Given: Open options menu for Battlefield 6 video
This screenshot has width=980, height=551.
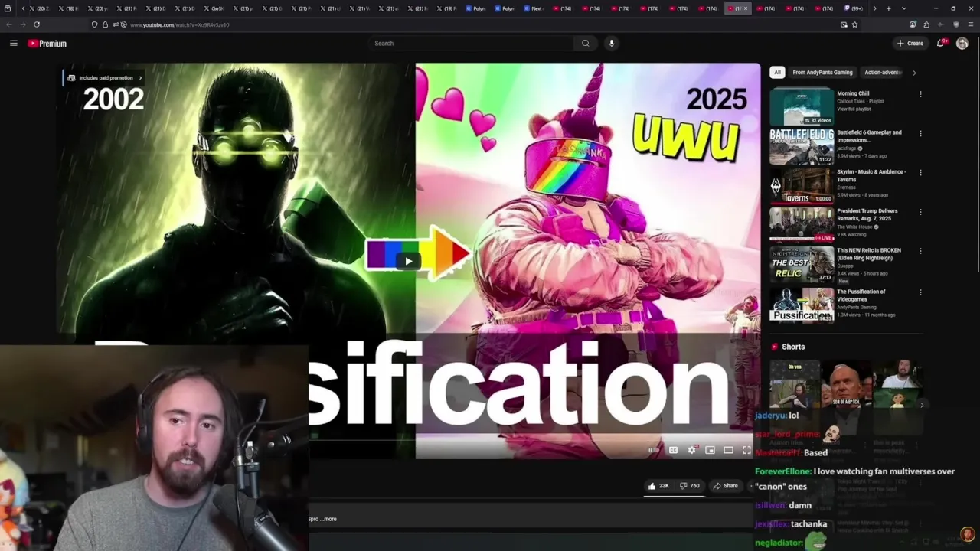Looking at the screenshot, I should point(920,134).
